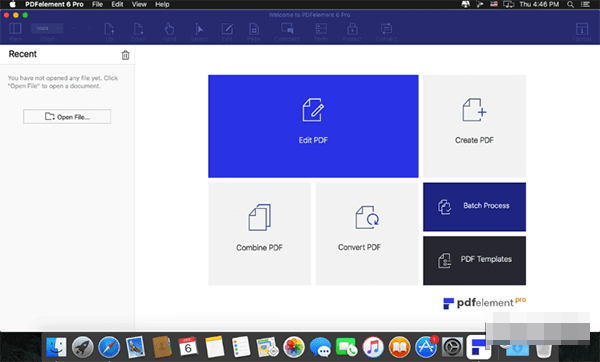Viewport: 600px width, 362px height.
Task: Select the Combine PDF tile
Action: tap(259, 234)
